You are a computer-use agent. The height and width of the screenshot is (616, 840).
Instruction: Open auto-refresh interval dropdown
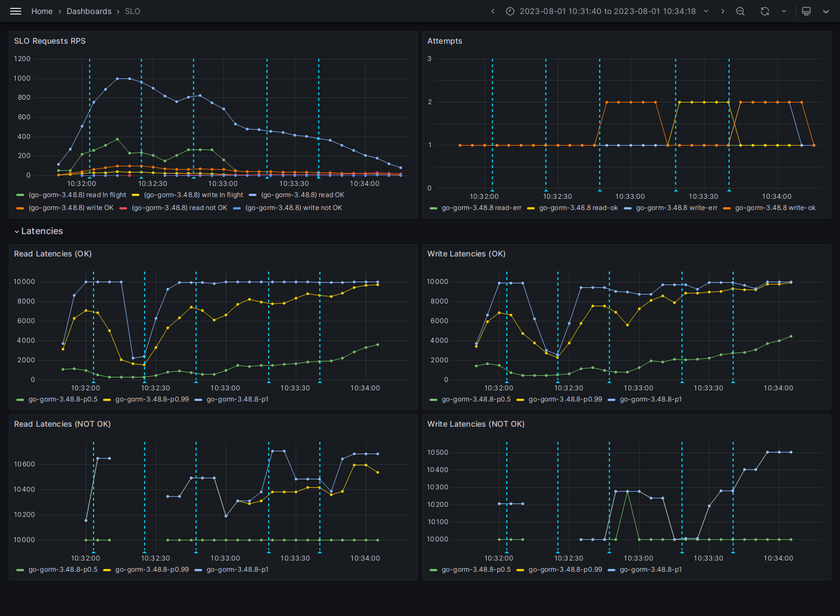pos(784,11)
